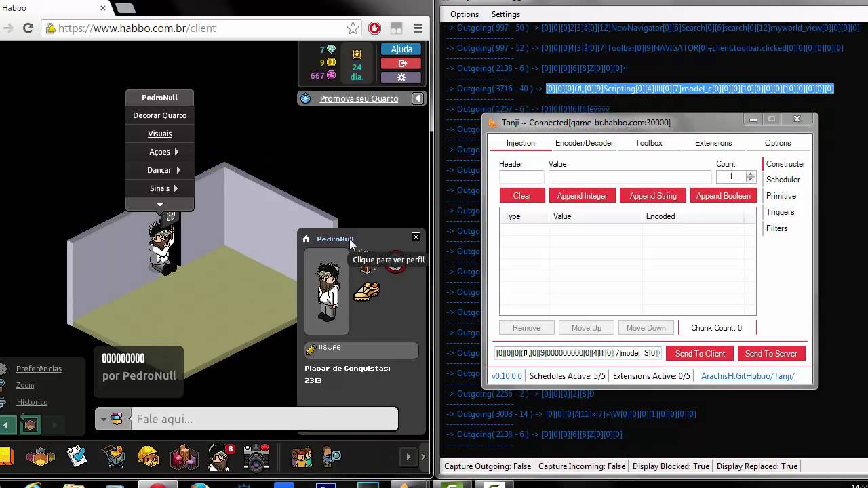The width and height of the screenshot is (868, 488).
Task: Open the furniture inventory icon
Action: 184,457
